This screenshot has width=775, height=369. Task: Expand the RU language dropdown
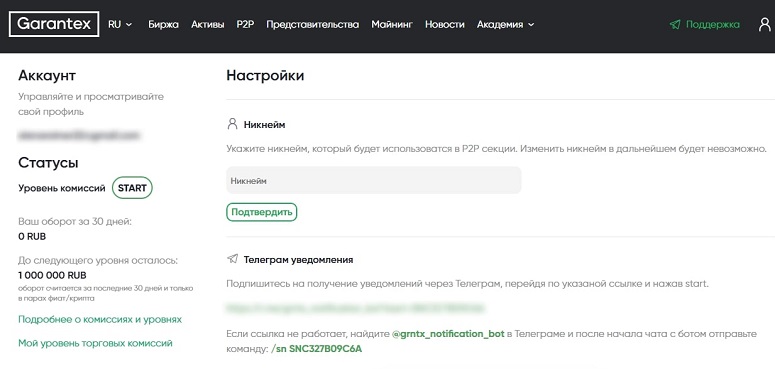pyautogui.click(x=120, y=24)
